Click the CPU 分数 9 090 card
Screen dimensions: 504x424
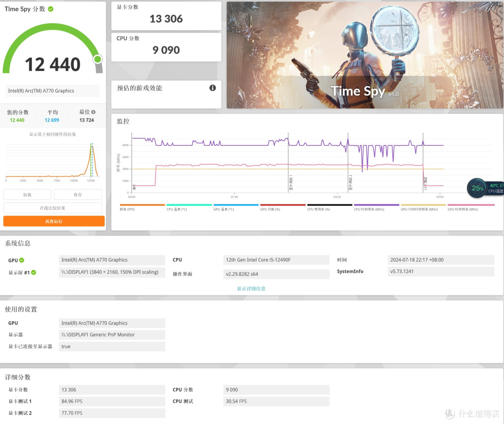tap(166, 47)
